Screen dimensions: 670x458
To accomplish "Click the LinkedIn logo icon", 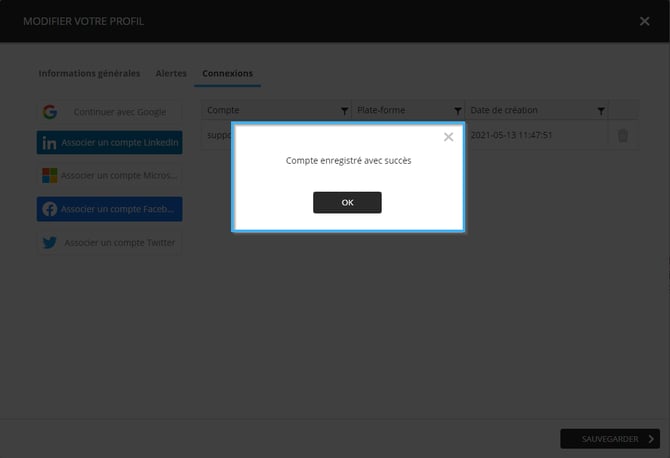I will click(49, 143).
